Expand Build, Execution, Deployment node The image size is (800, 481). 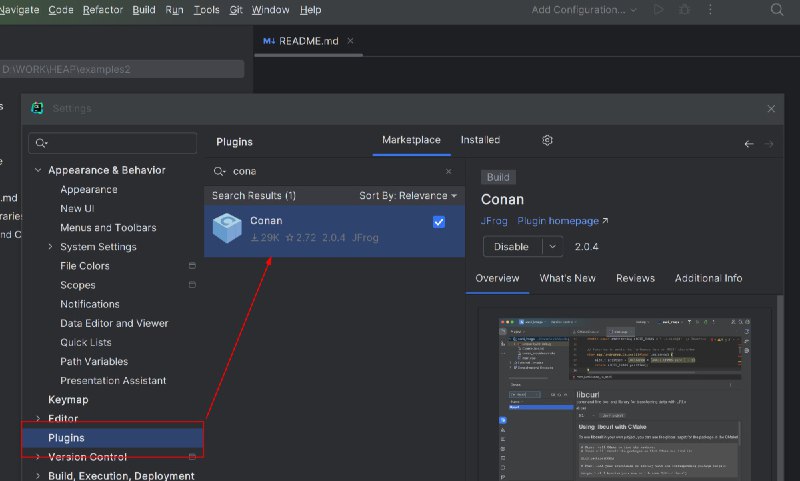coord(38,476)
